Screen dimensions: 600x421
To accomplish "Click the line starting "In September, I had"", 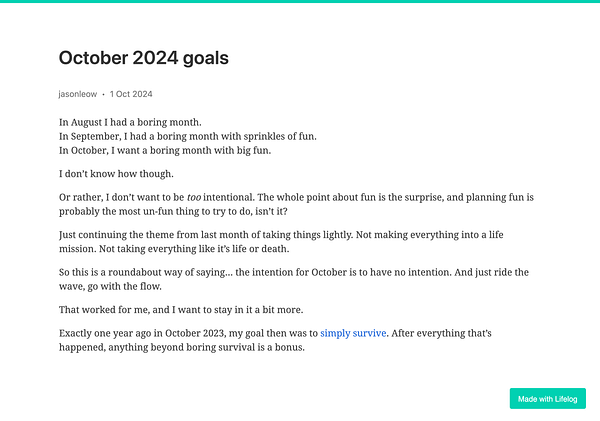I will tap(187, 136).
